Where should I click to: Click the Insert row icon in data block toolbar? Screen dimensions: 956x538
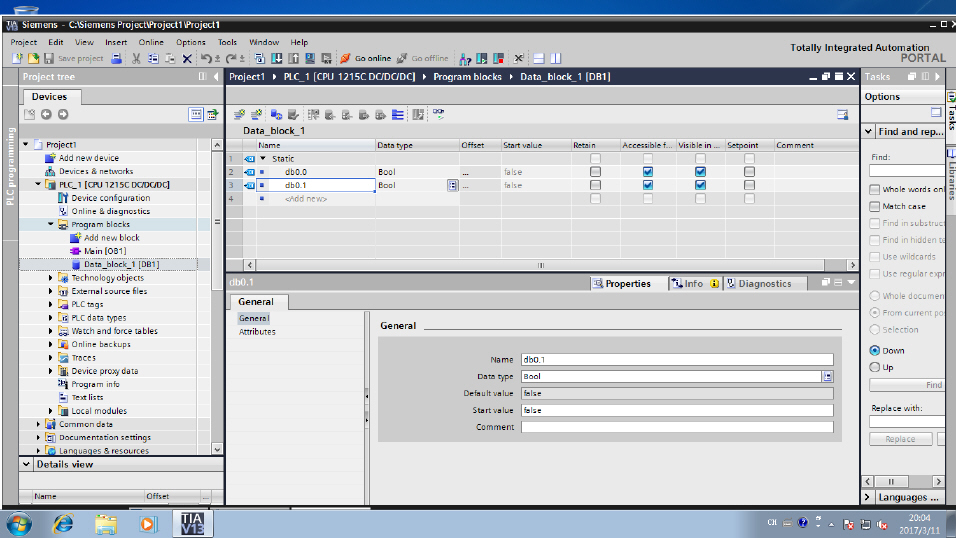(240, 115)
